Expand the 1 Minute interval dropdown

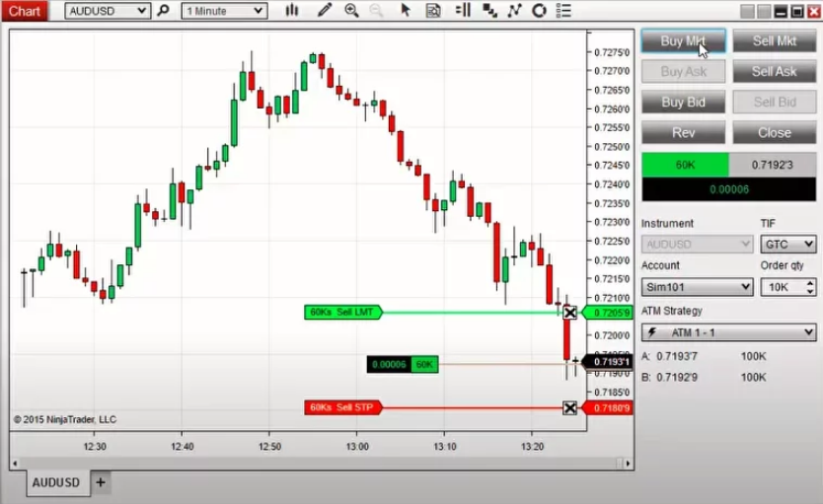[223, 11]
